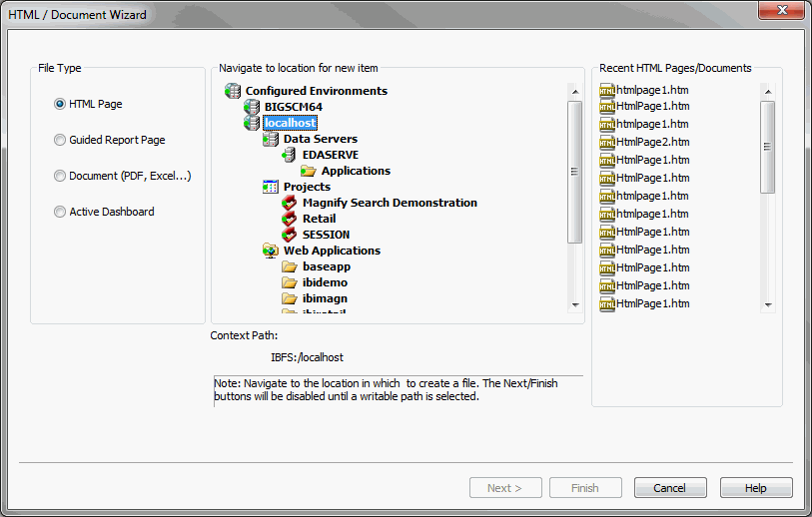The height and width of the screenshot is (517, 812).
Task: Select Magnify Search Demonstration project
Action: (390, 203)
